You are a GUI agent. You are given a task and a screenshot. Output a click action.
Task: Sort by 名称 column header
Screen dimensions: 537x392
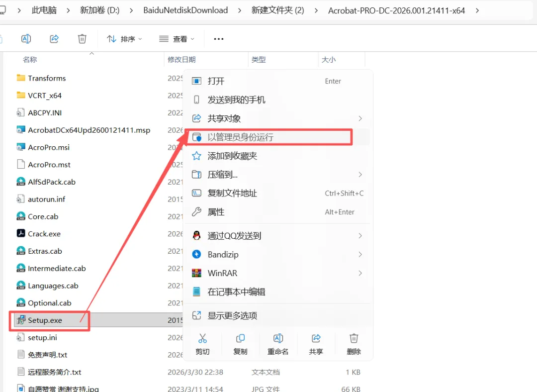click(30, 60)
